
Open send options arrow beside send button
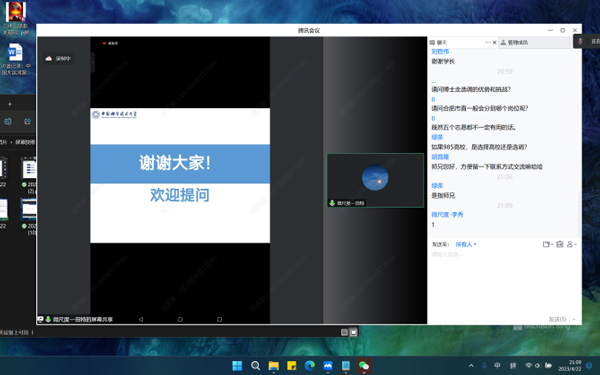click(x=574, y=319)
